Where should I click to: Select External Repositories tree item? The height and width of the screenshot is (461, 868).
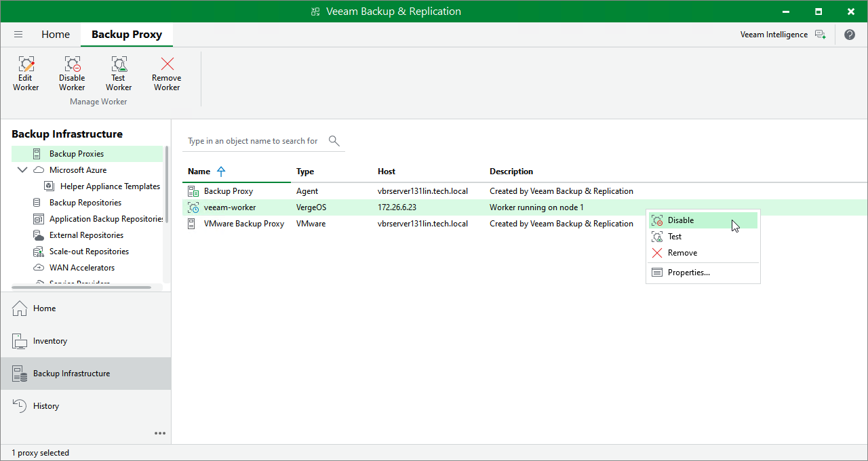point(87,235)
